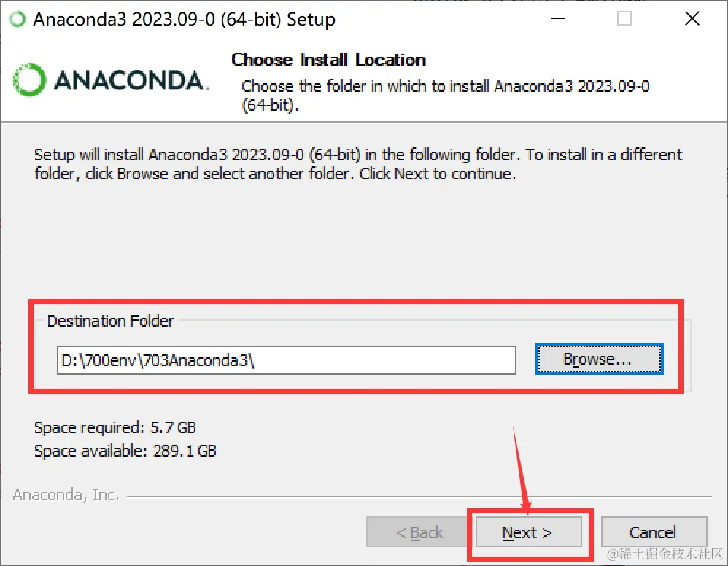
Task: Focus the Destination Folder path field
Action: pos(287,360)
